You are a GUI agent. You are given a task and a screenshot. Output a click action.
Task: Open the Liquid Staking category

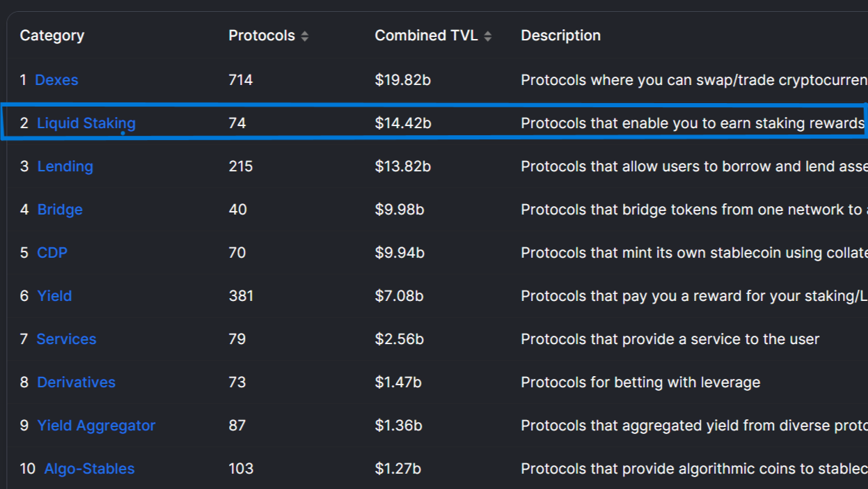pyautogui.click(x=86, y=123)
